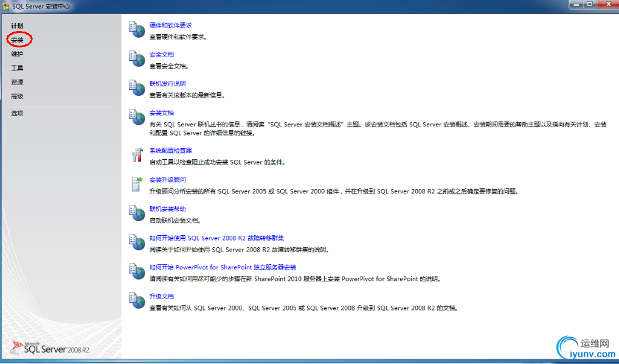
Task: Go to the 工具 section
Action: 17,68
